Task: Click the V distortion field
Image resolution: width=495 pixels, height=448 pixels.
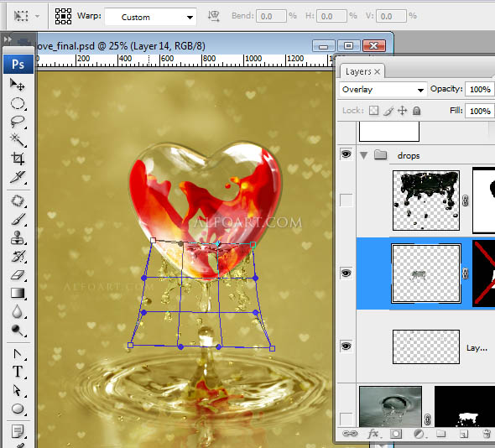Action: (x=391, y=16)
